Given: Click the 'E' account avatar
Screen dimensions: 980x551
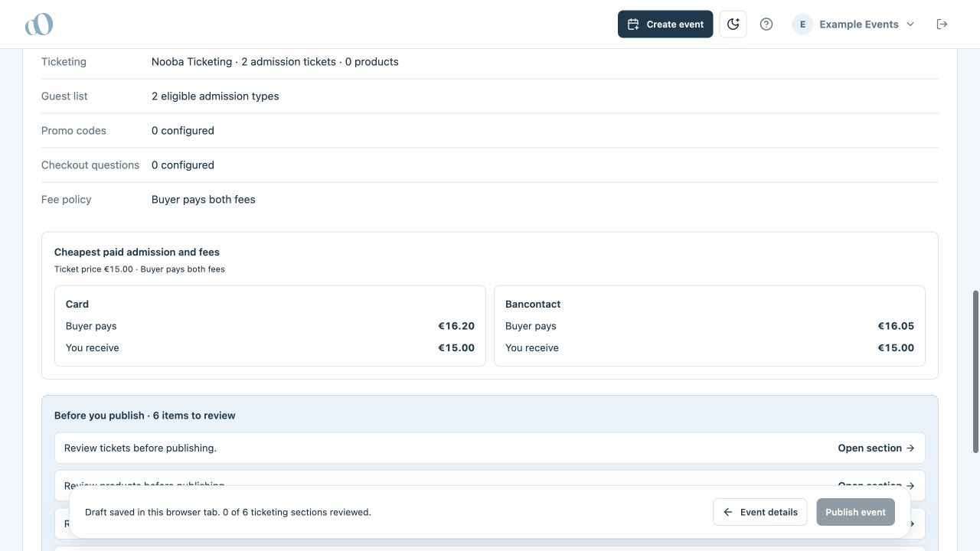Looking at the screenshot, I should click(802, 24).
